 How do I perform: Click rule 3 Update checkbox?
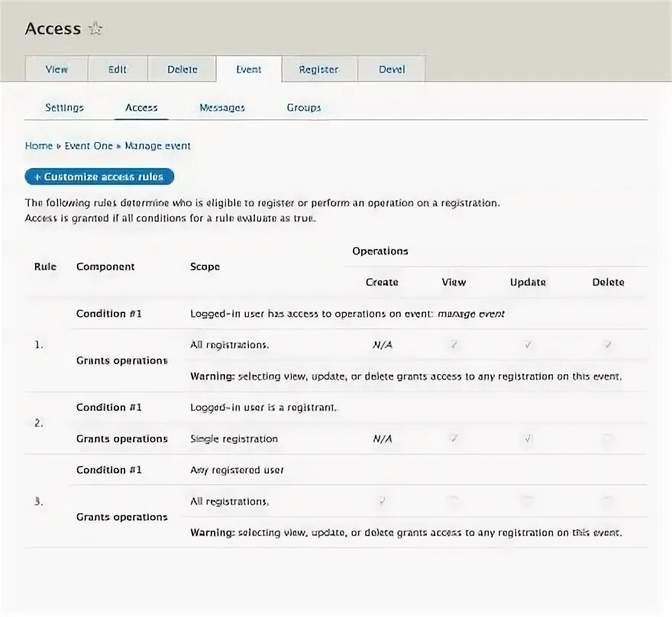click(x=528, y=501)
